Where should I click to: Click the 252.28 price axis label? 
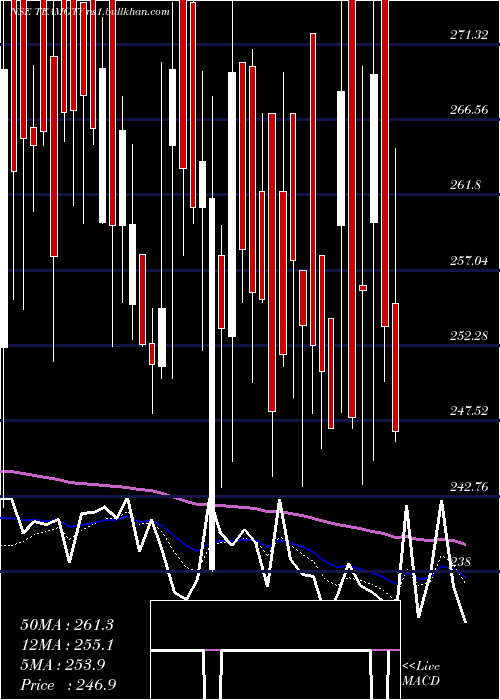pyautogui.click(x=468, y=335)
